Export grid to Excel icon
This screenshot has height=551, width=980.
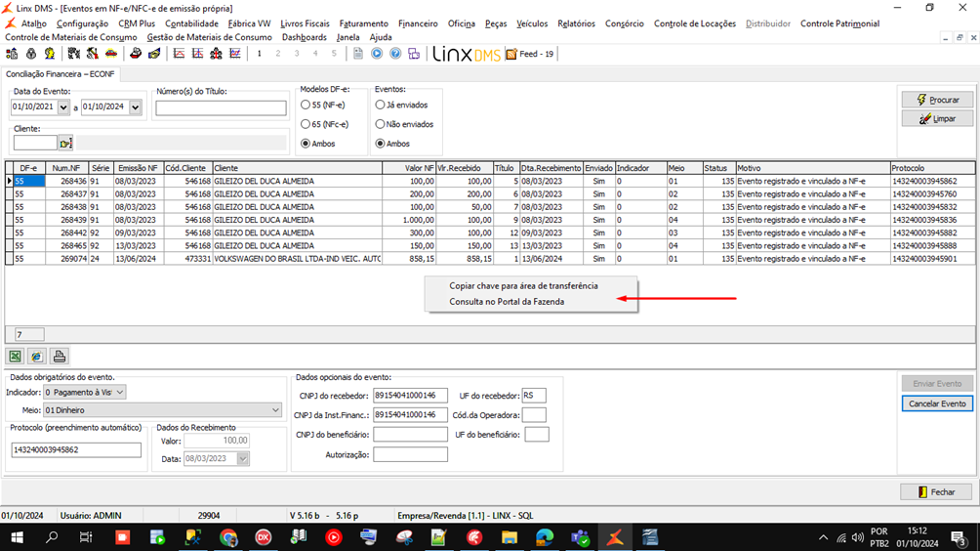(x=15, y=357)
